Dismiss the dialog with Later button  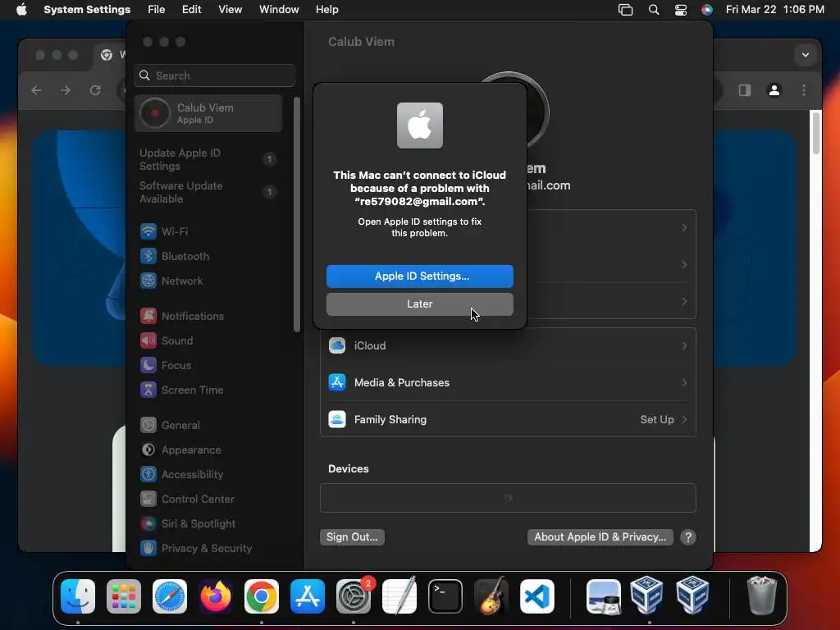tap(419, 304)
